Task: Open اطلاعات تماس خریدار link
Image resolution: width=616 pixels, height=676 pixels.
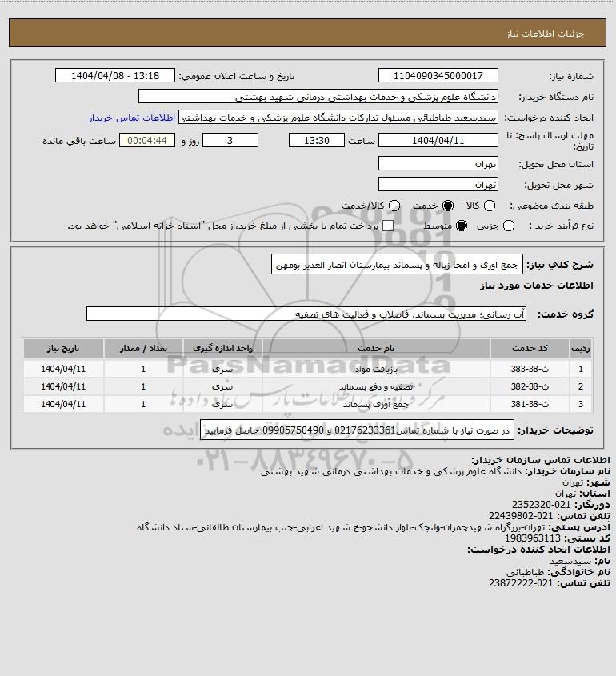Action: (x=132, y=118)
